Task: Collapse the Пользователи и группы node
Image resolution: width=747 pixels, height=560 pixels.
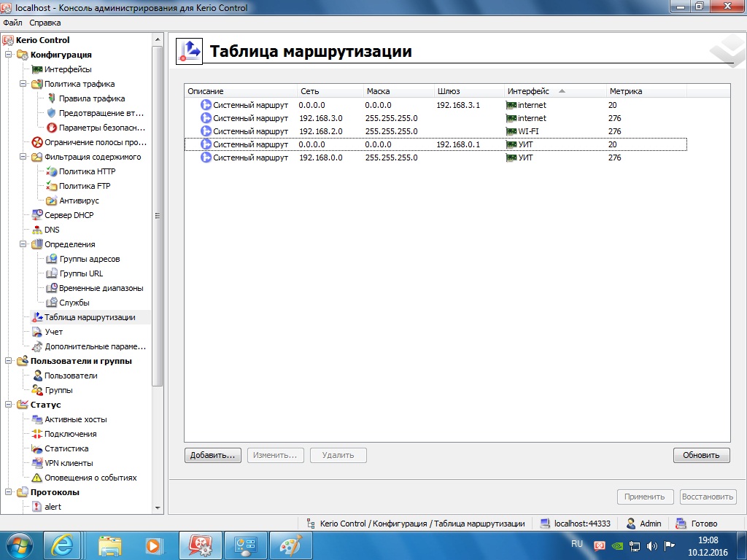Action: click(9, 360)
